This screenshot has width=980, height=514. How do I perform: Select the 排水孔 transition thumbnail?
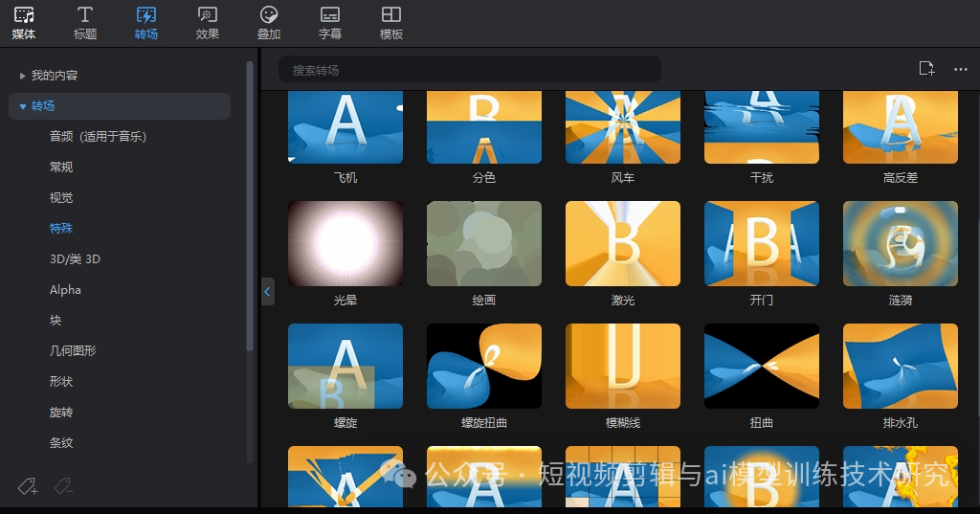pos(900,366)
